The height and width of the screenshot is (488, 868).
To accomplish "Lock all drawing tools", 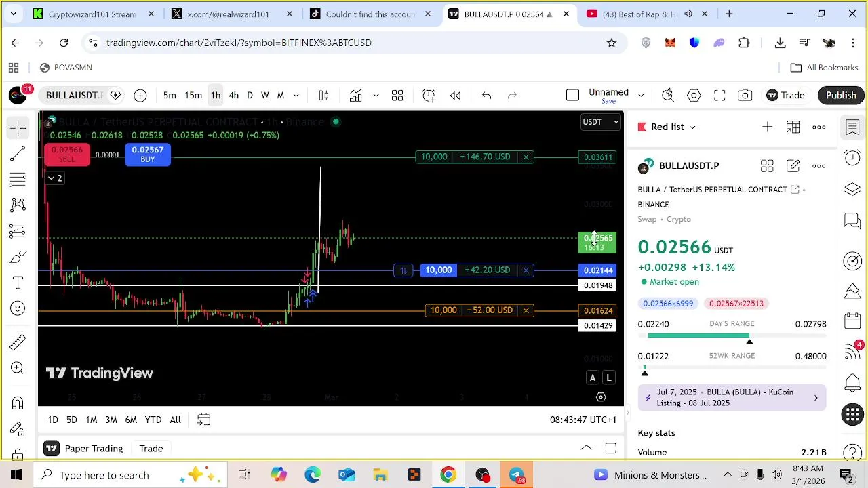I will coord(18,453).
